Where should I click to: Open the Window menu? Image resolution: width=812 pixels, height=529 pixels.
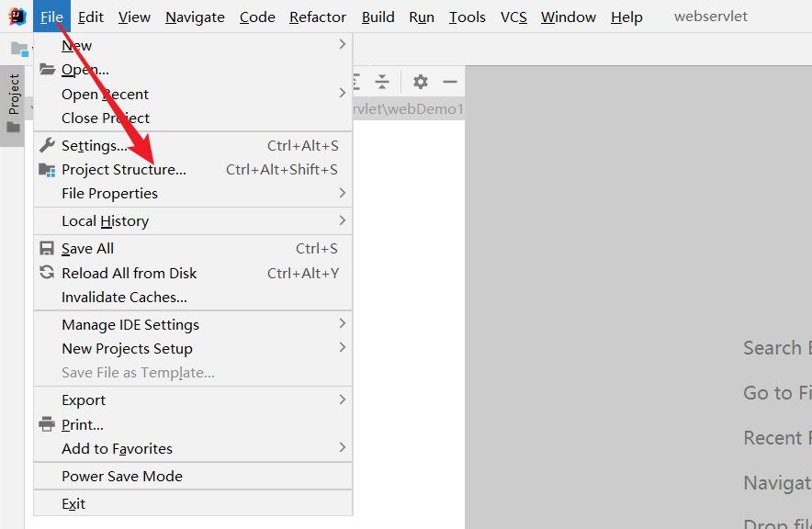tap(568, 17)
